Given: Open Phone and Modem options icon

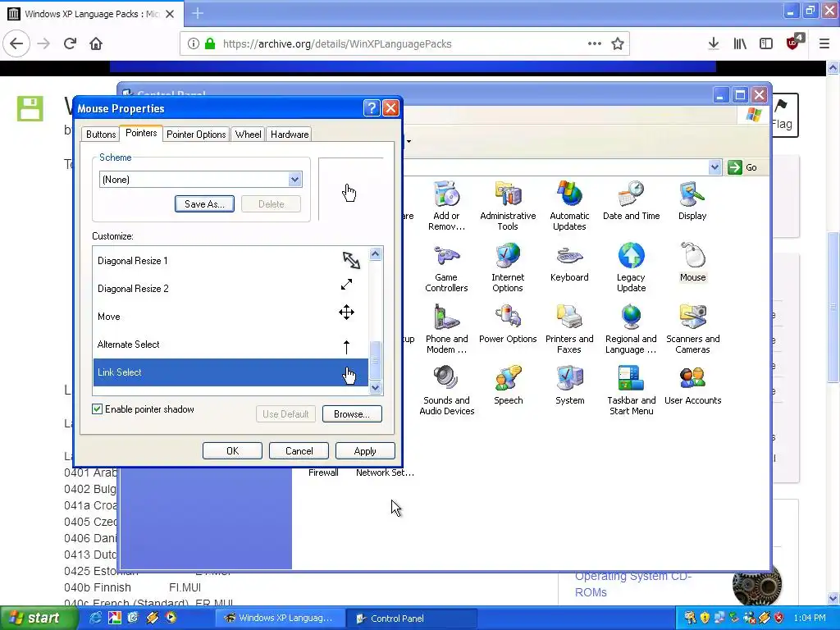Looking at the screenshot, I should [x=446, y=329].
